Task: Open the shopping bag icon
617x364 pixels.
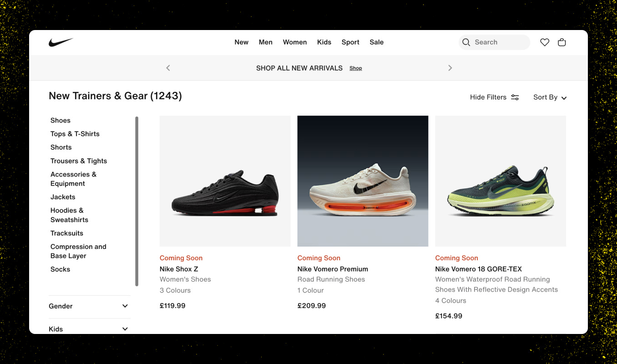Action: pyautogui.click(x=562, y=42)
